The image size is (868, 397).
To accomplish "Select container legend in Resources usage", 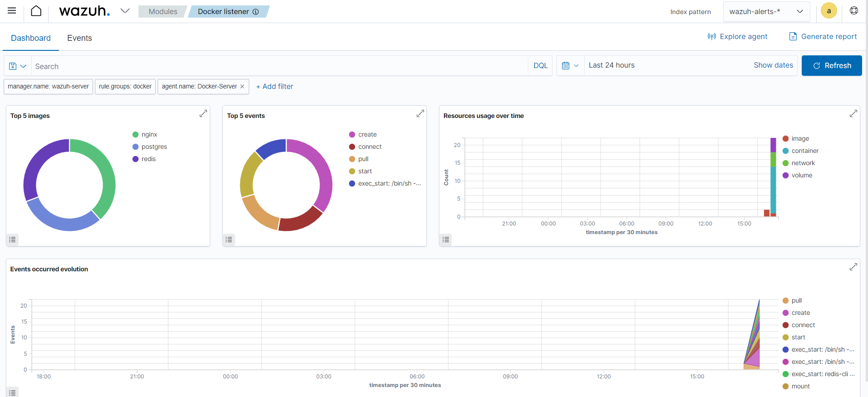I will tap(801, 151).
